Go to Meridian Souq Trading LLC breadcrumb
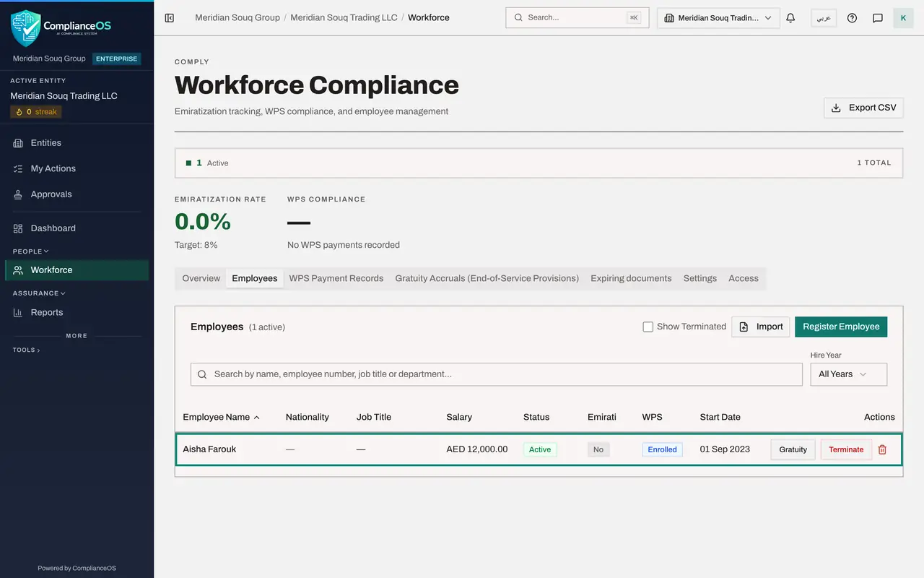 tap(344, 17)
